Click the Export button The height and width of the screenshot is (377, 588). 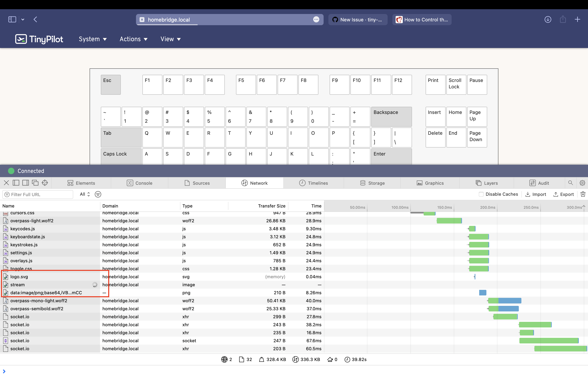tap(564, 194)
